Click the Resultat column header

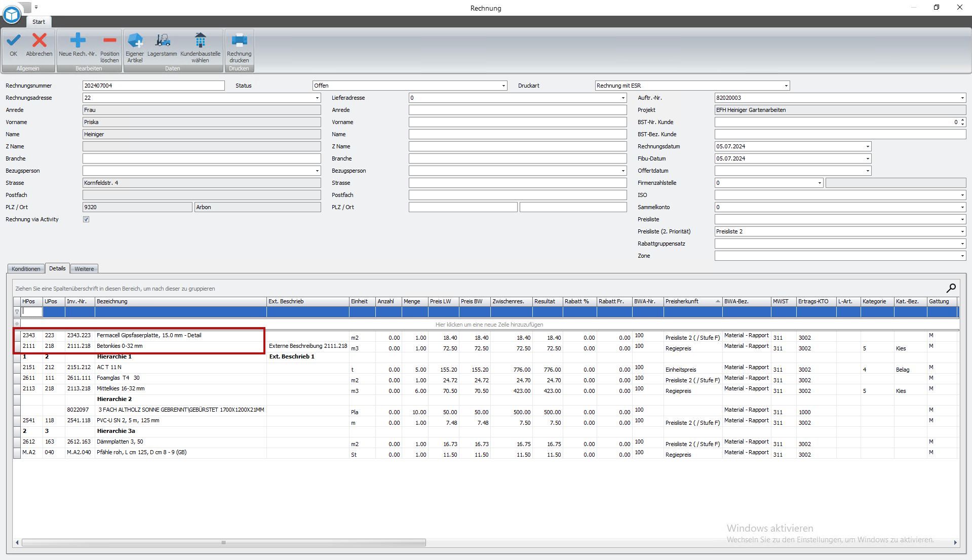pos(548,301)
